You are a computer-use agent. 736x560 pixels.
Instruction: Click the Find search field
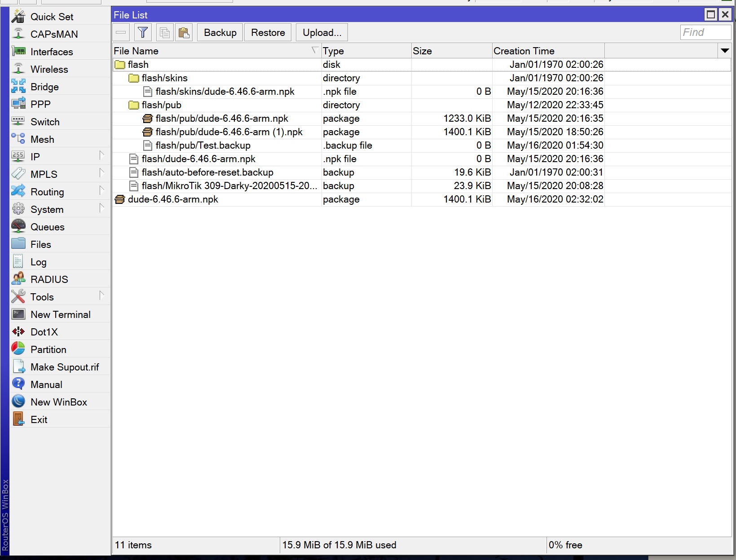click(x=705, y=32)
